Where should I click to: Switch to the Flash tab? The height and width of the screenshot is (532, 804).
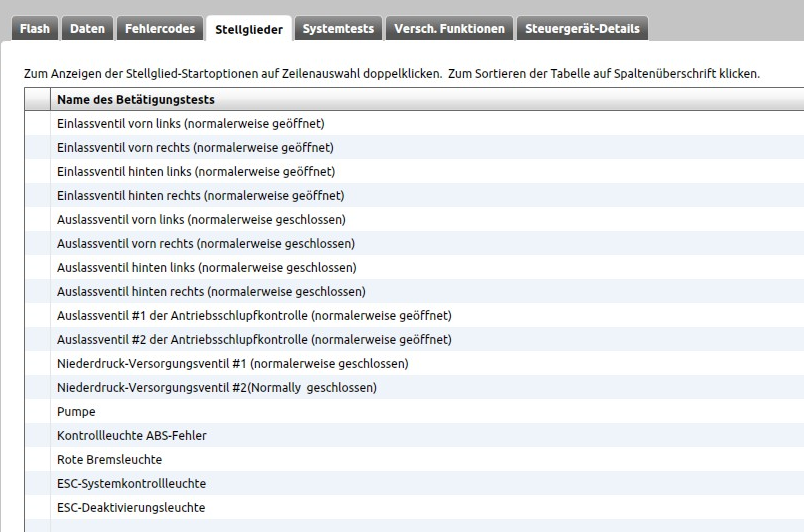(35, 29)
